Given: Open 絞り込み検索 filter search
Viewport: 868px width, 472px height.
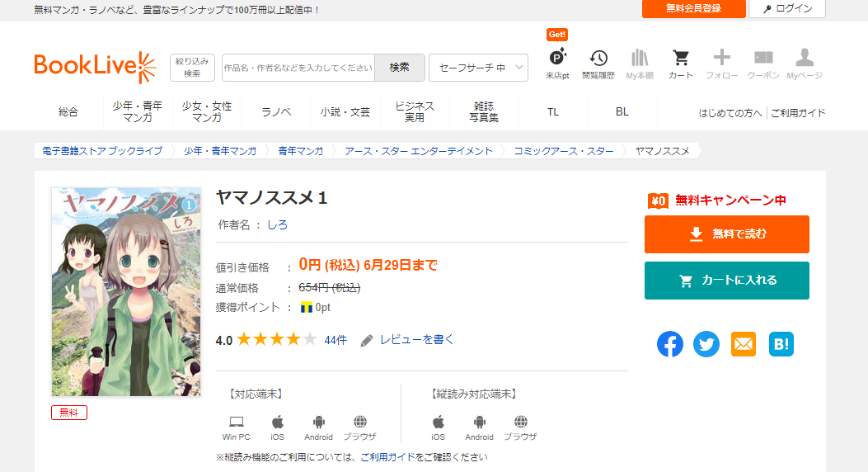Looking at the screenshot, I should point(192,68).
